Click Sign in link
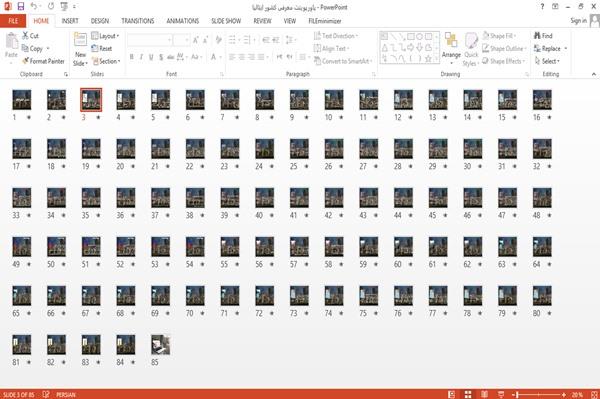Screen dimensions: 600x399 [578, 21]
